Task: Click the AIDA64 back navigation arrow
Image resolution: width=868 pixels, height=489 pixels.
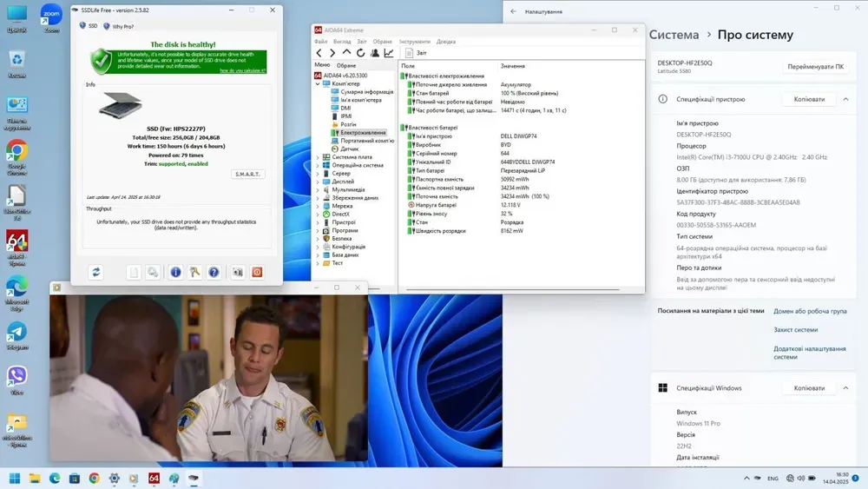Action: [x=319, y=53]
